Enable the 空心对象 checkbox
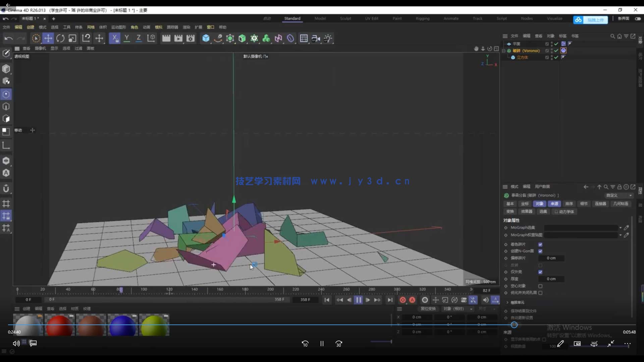Screen dimensions: 644x362 (540, 286)
